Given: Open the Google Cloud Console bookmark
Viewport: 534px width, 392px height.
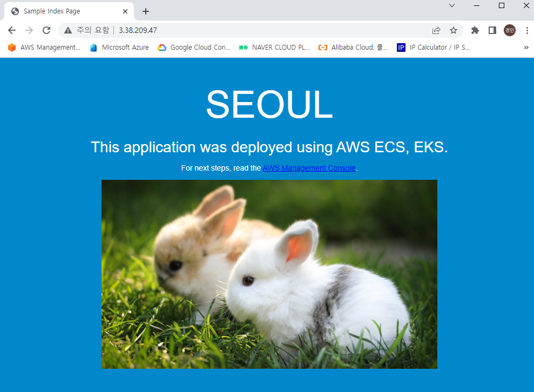Looking at the screenshot, I should tap(194, 48).
